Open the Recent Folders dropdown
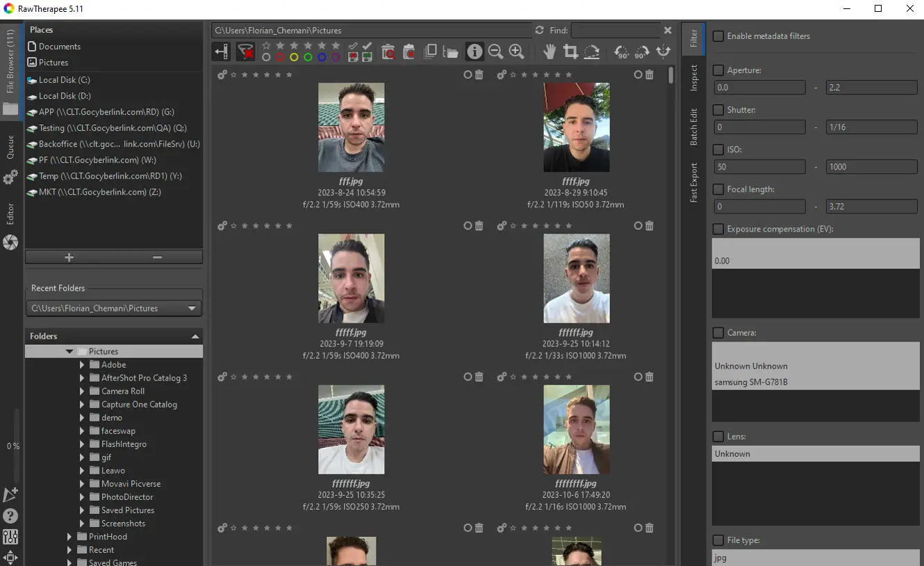The image size is (924, 566). 114,308
